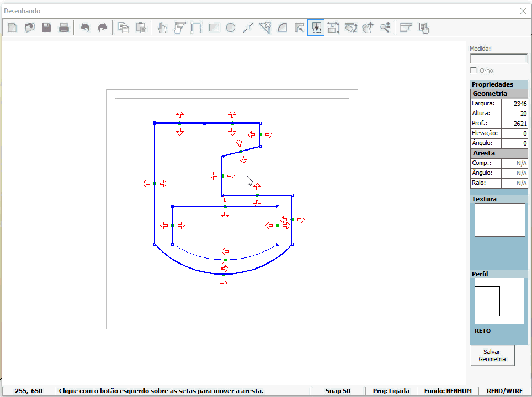Click the Geometria Ângulo value field
Viewport: 532px width, 397px height.
click(514, 143)
